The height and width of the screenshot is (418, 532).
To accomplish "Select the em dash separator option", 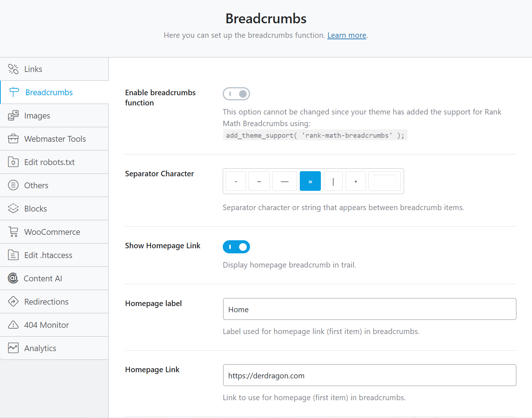I will 285,181.
